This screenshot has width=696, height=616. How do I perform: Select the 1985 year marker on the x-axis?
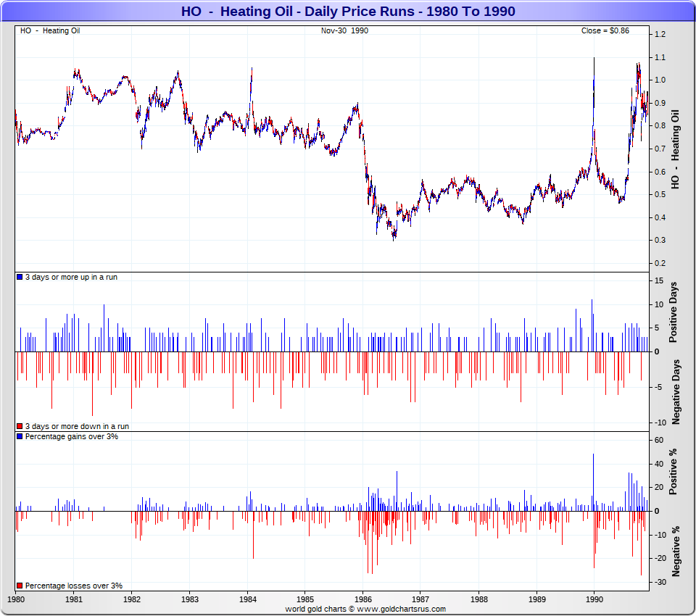(x=304, y=600)
